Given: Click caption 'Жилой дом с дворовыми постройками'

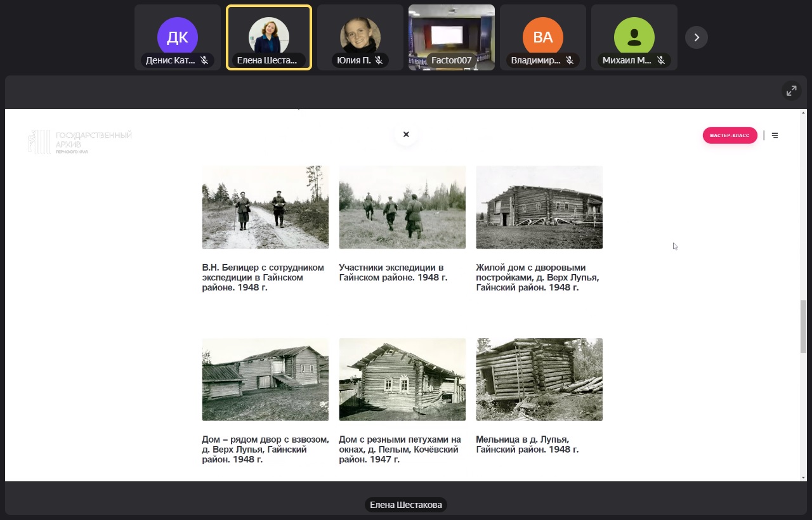Looking at the screenshot, I should 537,277.
